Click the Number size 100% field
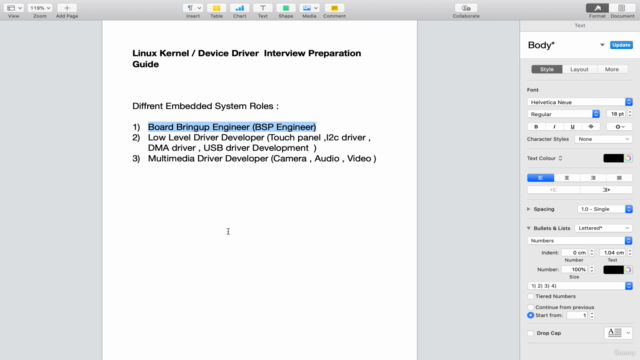This screenshot has height=360, width=640. tap(575, 269)
